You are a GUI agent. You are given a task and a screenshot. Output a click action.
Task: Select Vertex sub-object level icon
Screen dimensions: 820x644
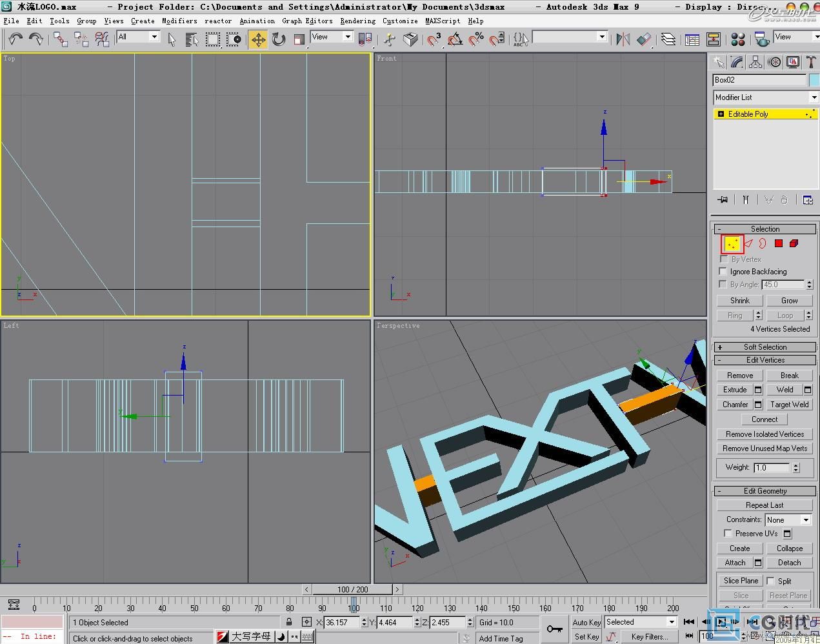point(732,243)
